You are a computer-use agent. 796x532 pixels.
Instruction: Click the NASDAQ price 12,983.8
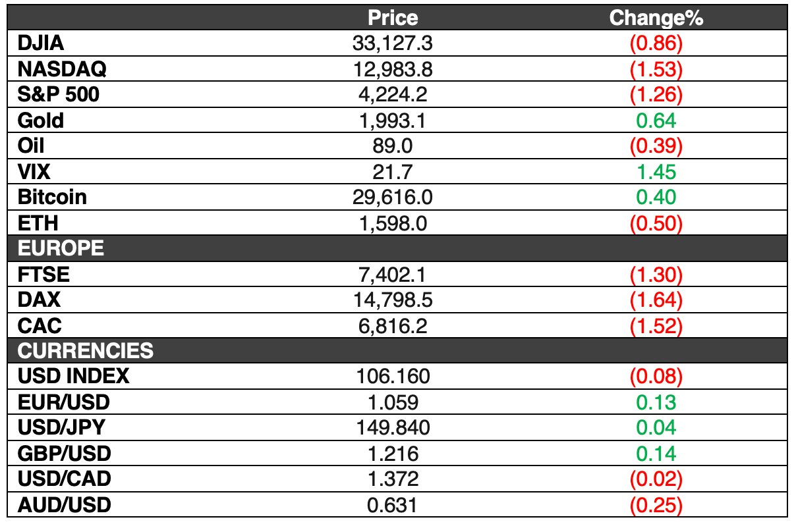[x=393, y=69]
